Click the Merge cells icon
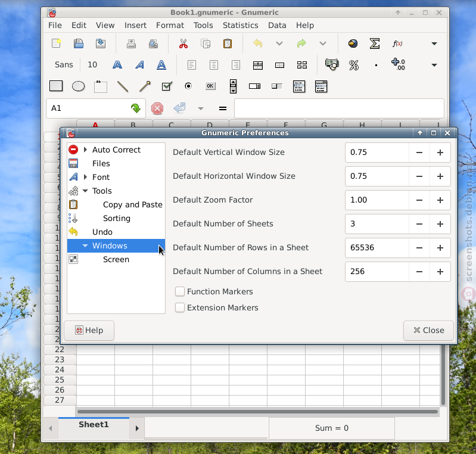 (279, 66)
